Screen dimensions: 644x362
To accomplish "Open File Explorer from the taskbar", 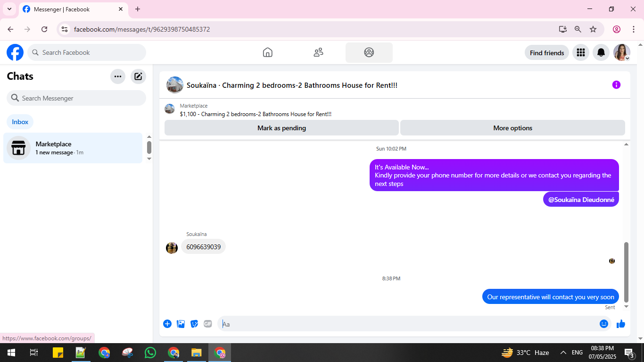I will point(197,353).
